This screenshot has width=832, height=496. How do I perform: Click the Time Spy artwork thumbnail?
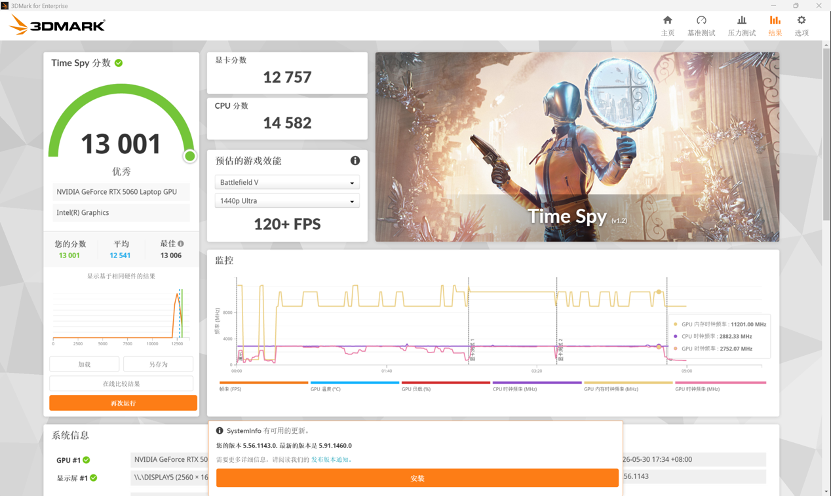(x=577, y=147)
